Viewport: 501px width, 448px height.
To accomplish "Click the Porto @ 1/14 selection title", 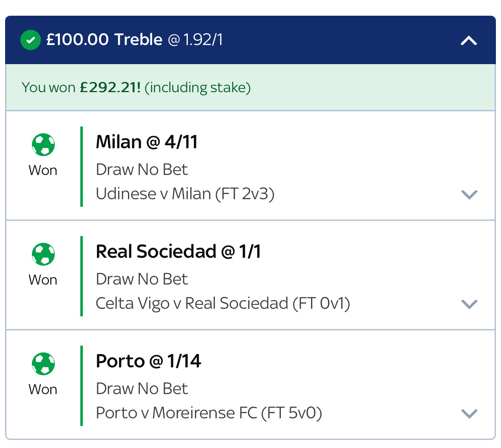I will (x=148, y=361).
